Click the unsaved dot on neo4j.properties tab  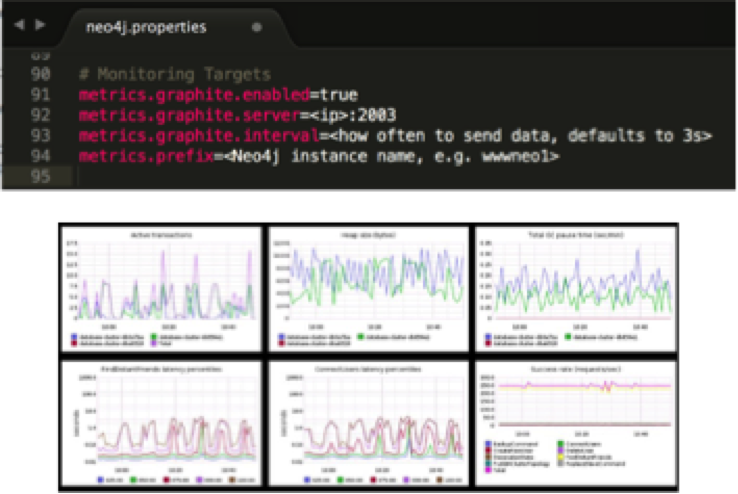[257, 27]
